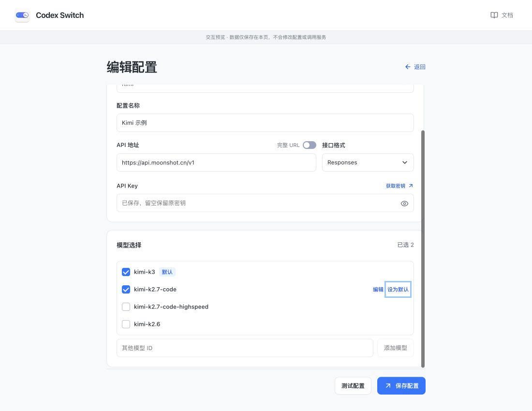
Task: Click the 交互预览 notice banner text
Action: tap(266, 37)
